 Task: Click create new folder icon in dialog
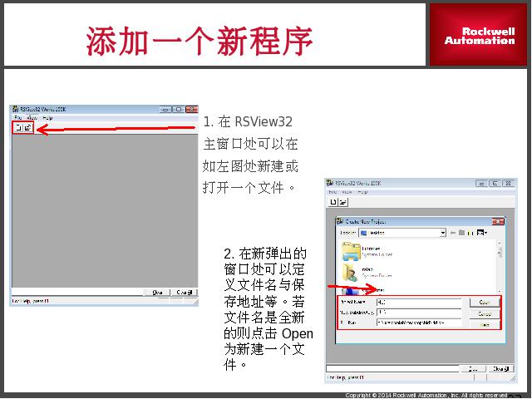coord(470,233)
